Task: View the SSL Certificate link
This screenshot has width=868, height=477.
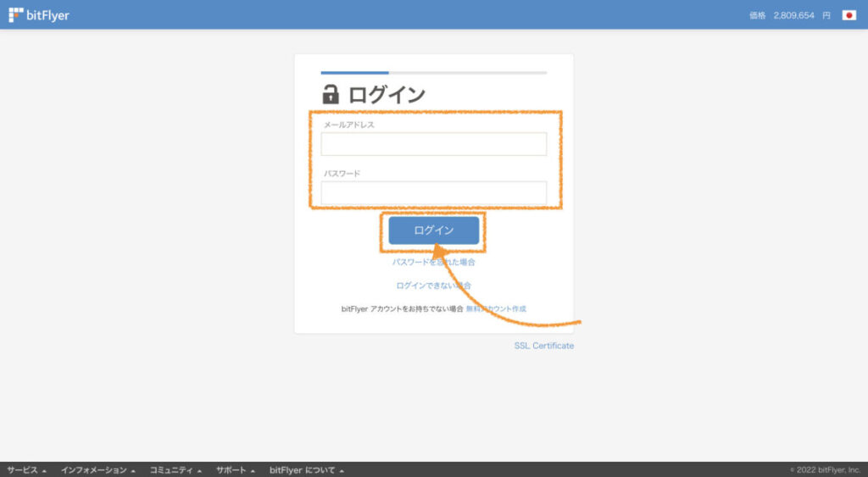Action: tap(543, 346)
